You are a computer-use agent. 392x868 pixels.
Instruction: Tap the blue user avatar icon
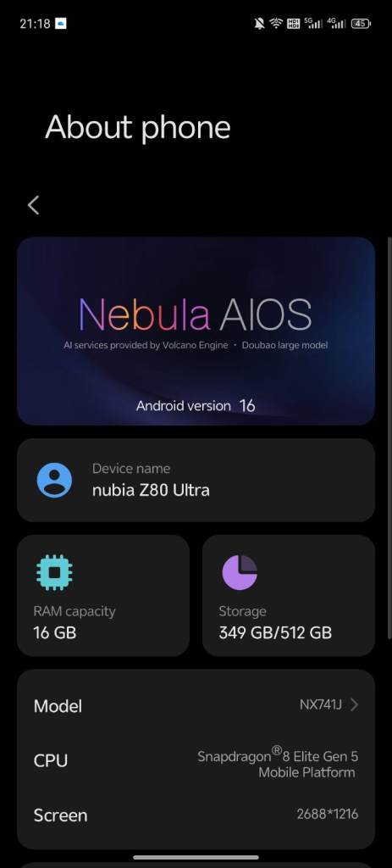point(54,480)
